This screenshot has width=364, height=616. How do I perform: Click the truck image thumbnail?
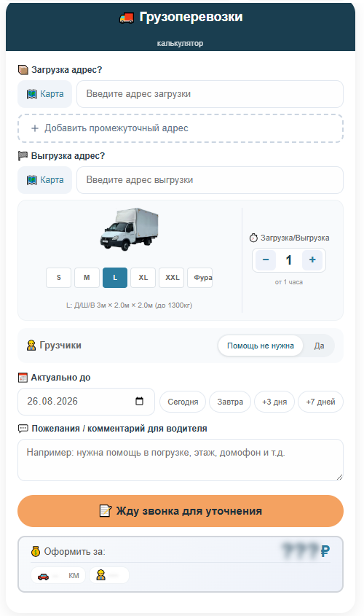click(129, 230)
